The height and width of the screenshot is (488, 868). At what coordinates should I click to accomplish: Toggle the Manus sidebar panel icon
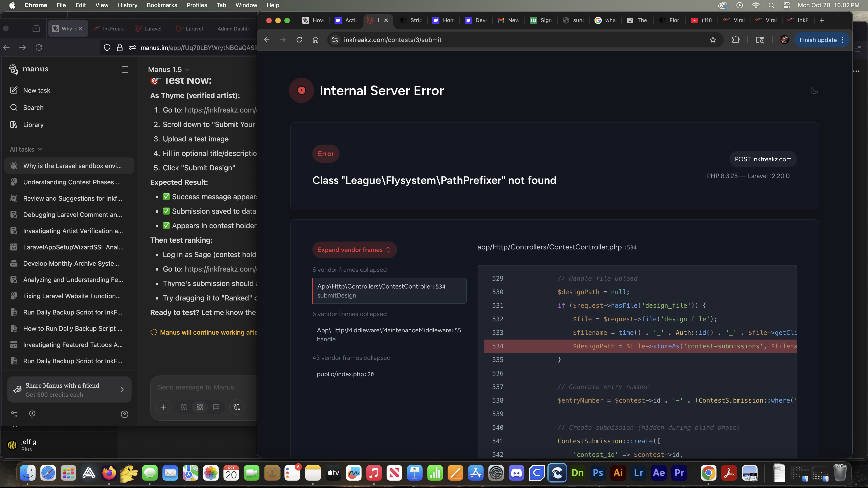125,69
